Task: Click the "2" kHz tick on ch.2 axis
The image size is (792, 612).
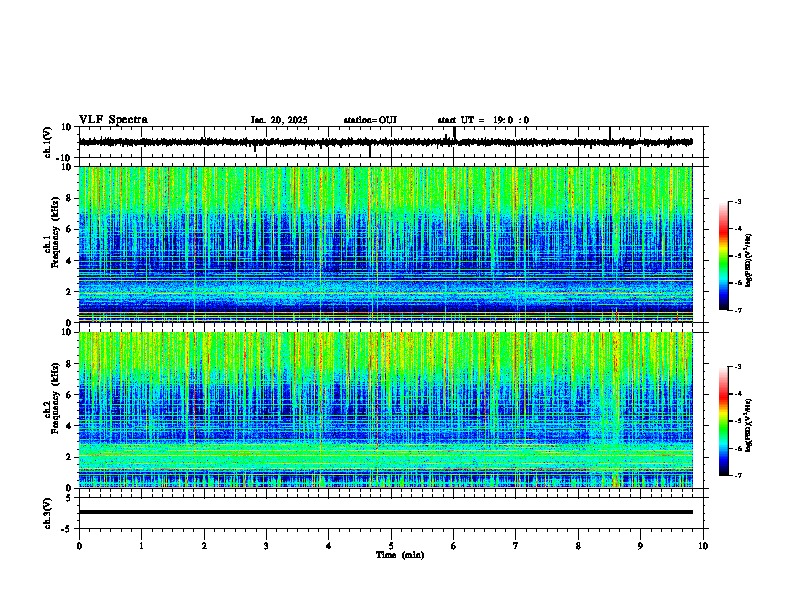Action: click(x=70, y=457)
